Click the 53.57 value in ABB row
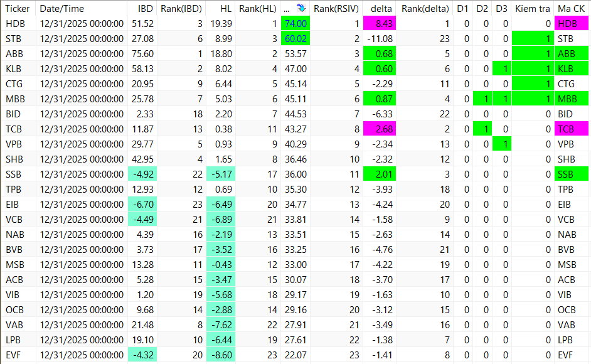Image resolution: width=591 pixels, height=364 pixels. pos(295,54)
